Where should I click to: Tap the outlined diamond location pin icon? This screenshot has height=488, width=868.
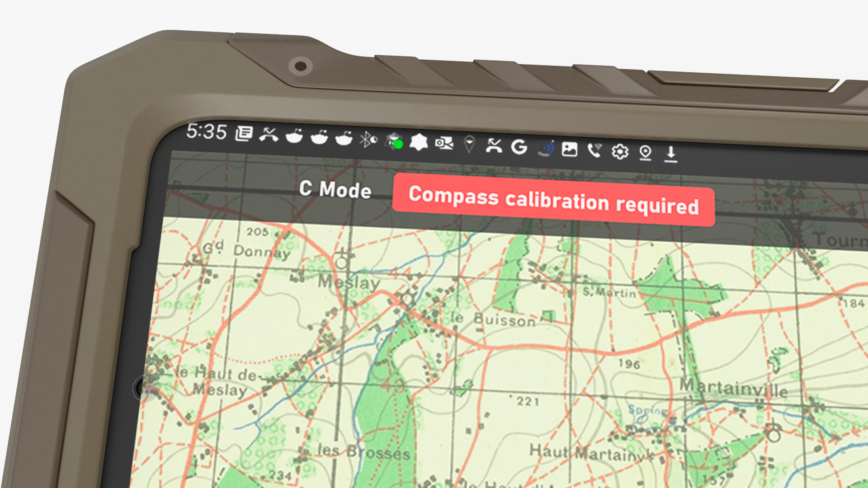(x=470, y=144)
